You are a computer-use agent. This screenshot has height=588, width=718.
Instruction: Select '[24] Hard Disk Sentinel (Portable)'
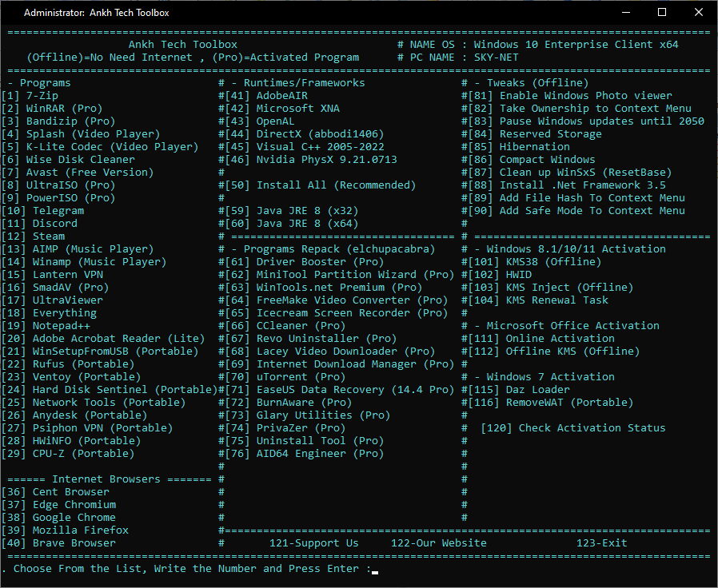point(110,391)
